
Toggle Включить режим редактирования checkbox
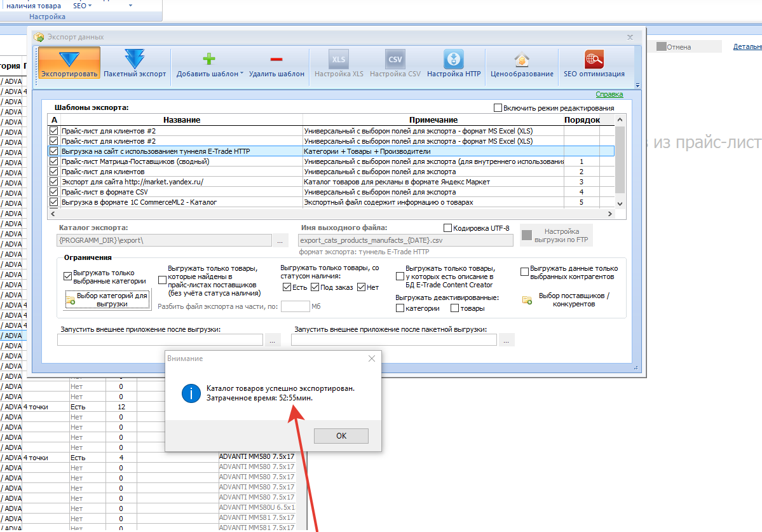[x=498, y=108]
